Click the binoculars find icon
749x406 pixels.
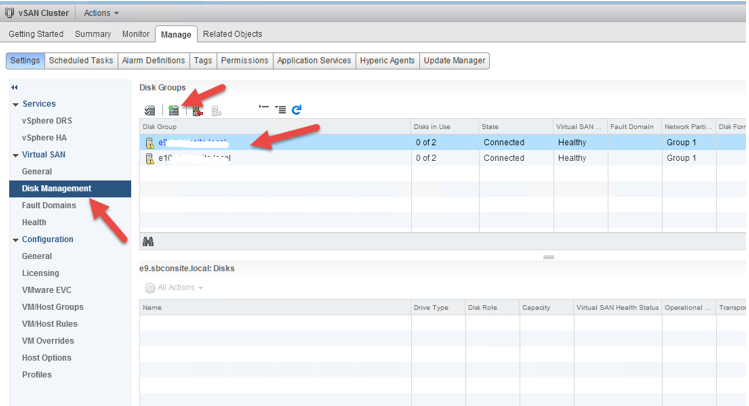tap(148, 242)
